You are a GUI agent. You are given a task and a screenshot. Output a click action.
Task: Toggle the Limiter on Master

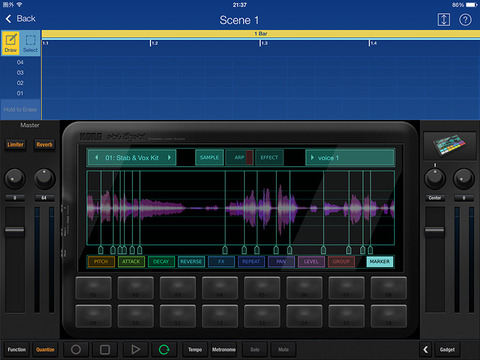click(x=15, y=145)
